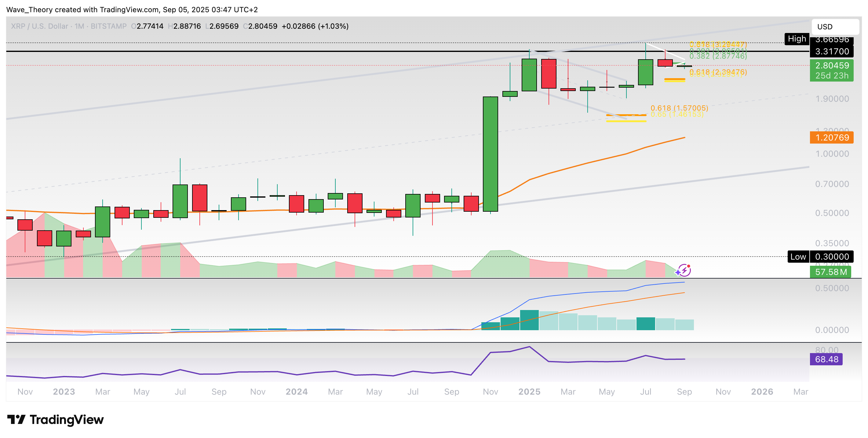Click the orange 1.20769 moving average tag

tap(831, 137)
